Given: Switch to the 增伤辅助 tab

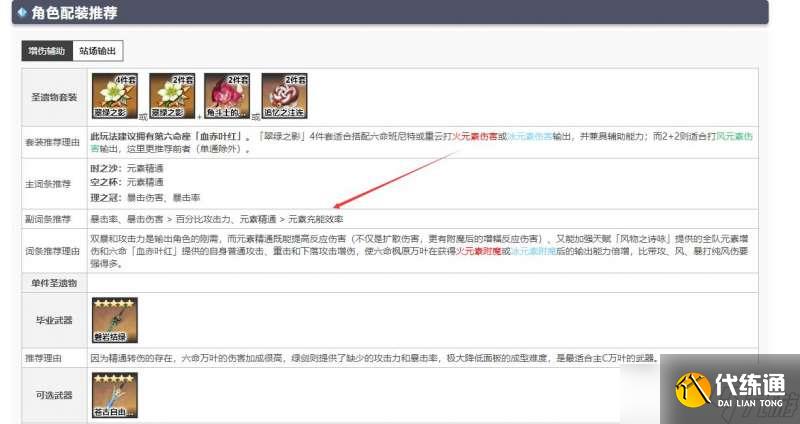Looking at the screenshot, I should [47, 51].
